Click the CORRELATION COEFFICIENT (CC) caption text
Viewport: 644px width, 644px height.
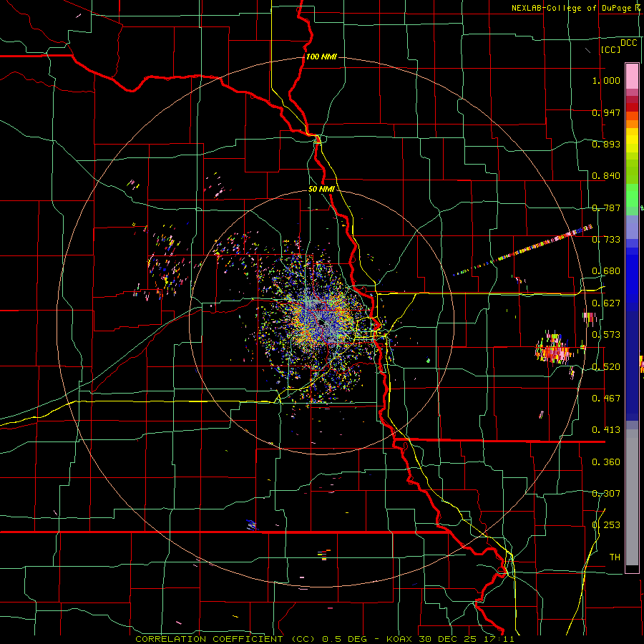pos(225,639)
